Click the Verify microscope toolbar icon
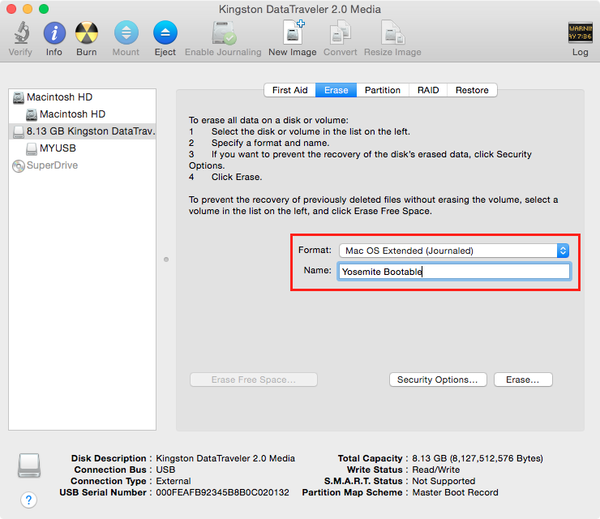The width and height of the screenshot is (600, 519). [x=21, y=33]
